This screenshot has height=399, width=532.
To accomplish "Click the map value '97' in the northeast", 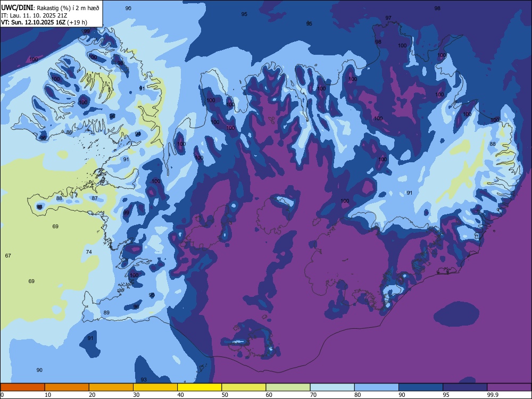I will (388, 18).
